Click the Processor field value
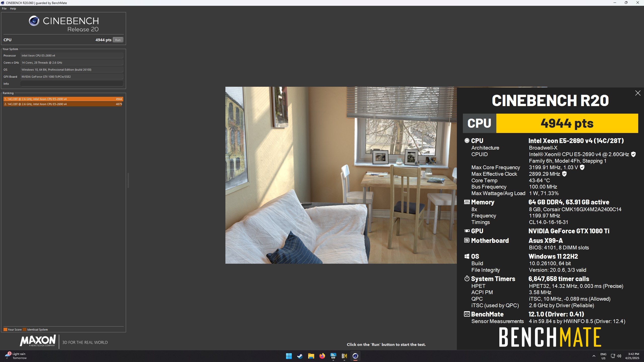 pos(72,56)
